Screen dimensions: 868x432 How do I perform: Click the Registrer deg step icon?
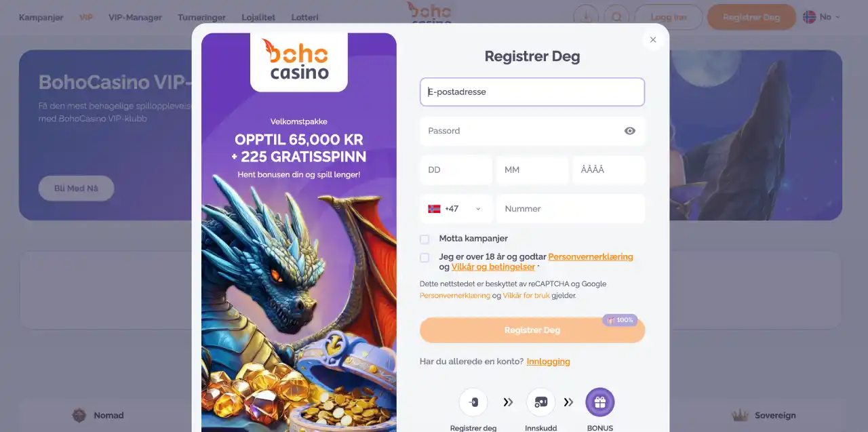473,402
